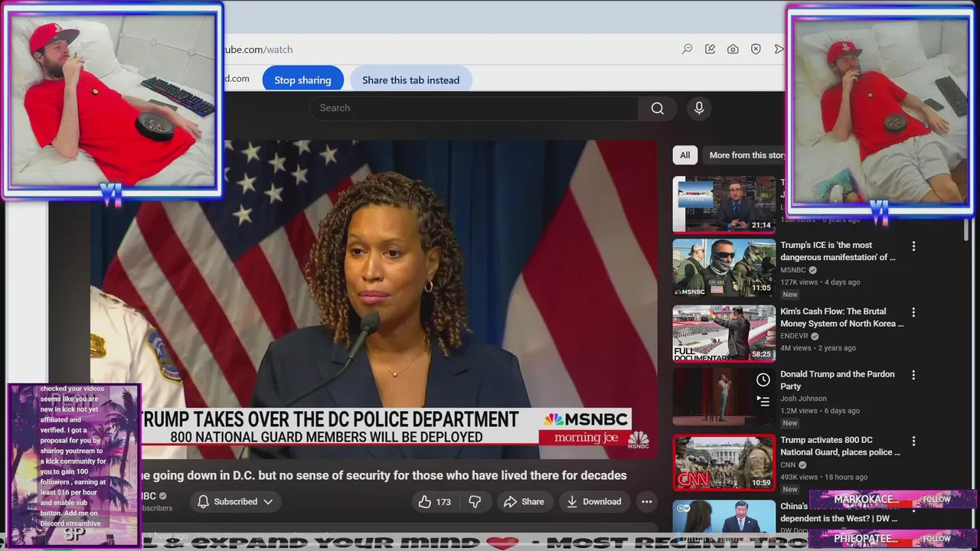Open options for Donald Trump Pardon Party video
This screenshot has width=980, height=551.
click(x=913, y=375)
